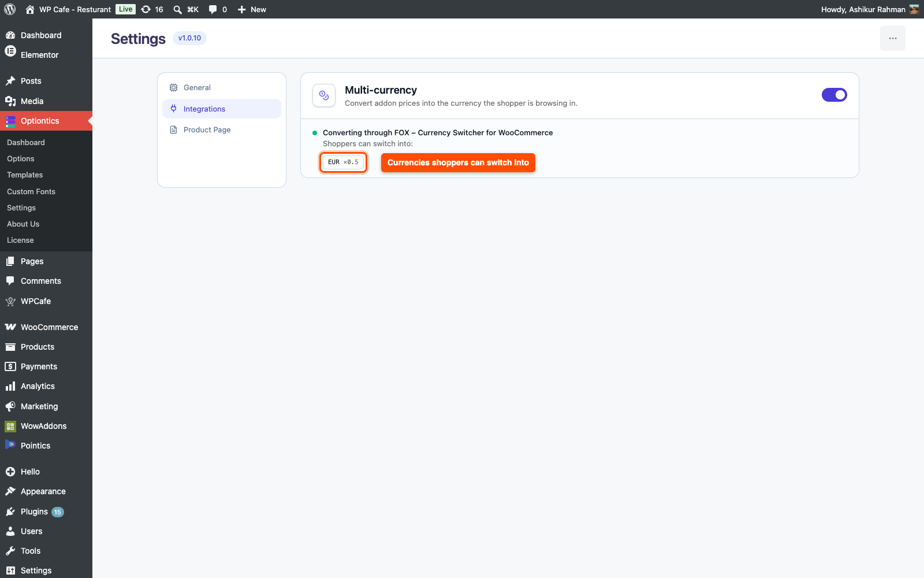This screenshot has width=924, height=578.
Task: Click the Comments icon in sidebar menu
Action: pyautogui.click(x=10, y=281)
